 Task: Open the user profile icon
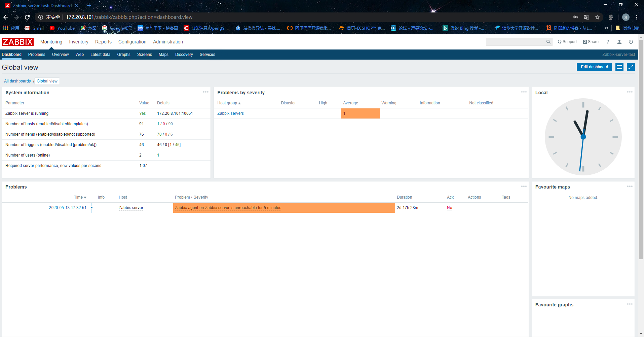pos(619,42)
